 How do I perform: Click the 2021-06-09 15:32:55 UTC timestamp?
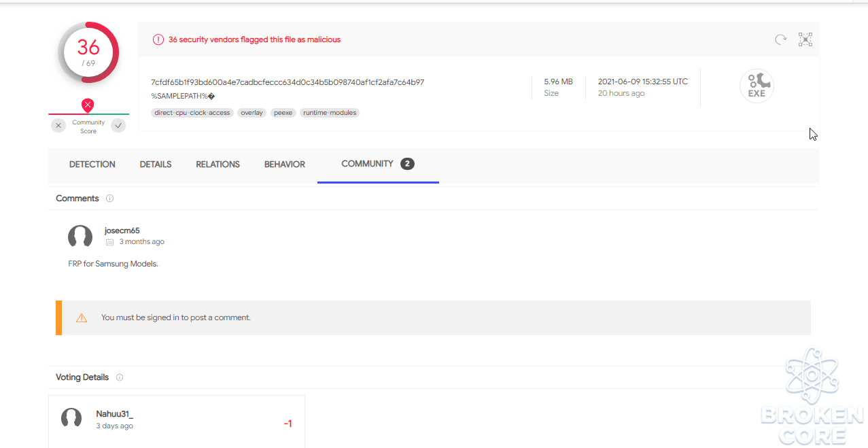coord(643,82)
